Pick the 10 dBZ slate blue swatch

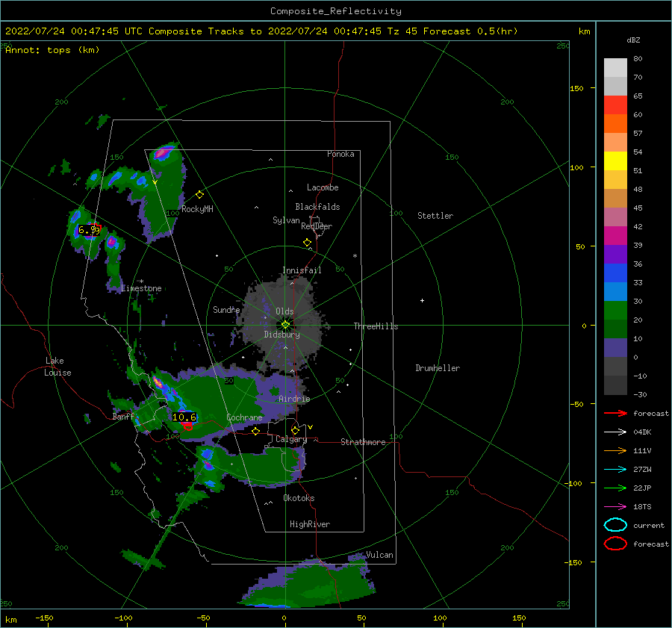[615, 348]
